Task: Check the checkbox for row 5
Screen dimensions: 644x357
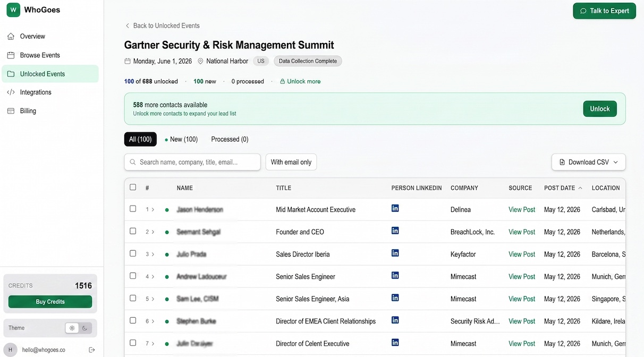Action: [x=133, y=298]
